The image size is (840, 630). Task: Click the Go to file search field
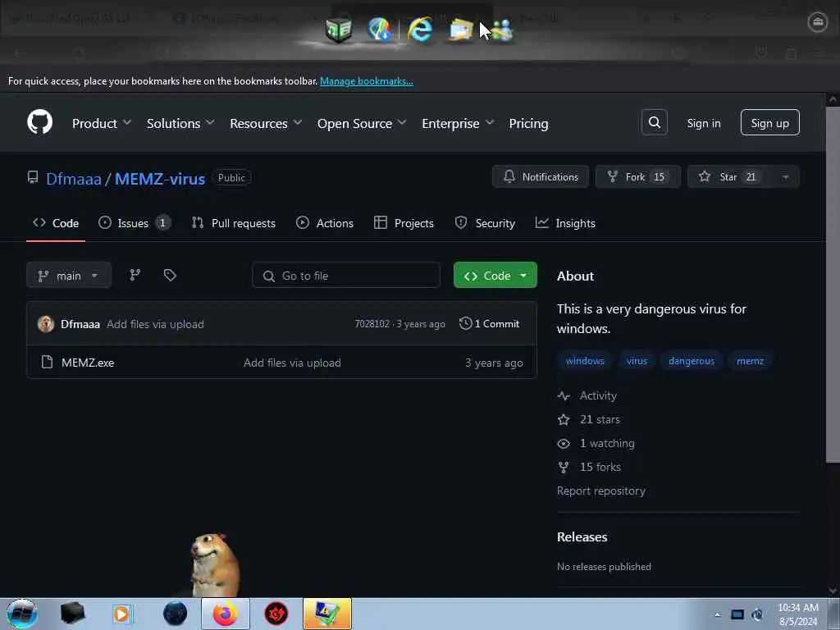346,276
